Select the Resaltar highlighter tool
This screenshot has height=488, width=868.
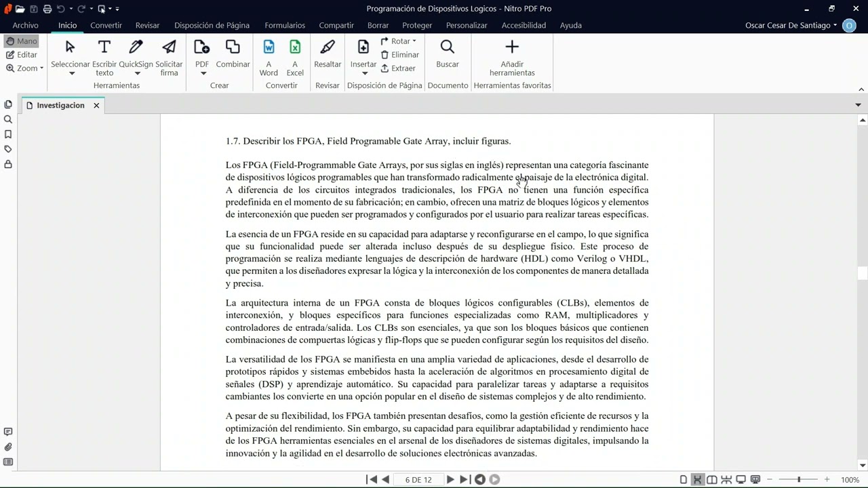(328, 47)
